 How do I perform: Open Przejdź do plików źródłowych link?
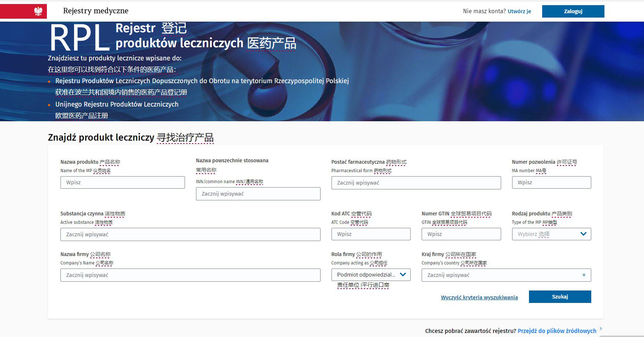[x=557, y=331]
